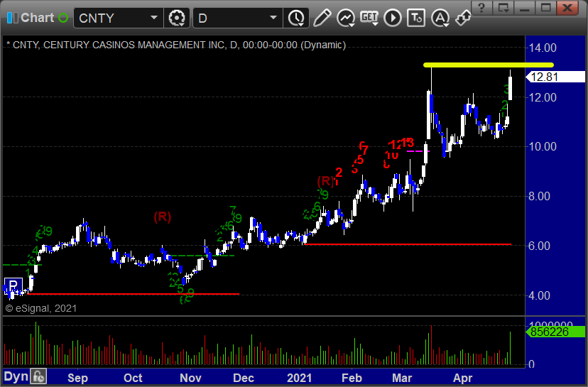
Task: Click the Oct time axis label
Action: click(x=133, y=378)
